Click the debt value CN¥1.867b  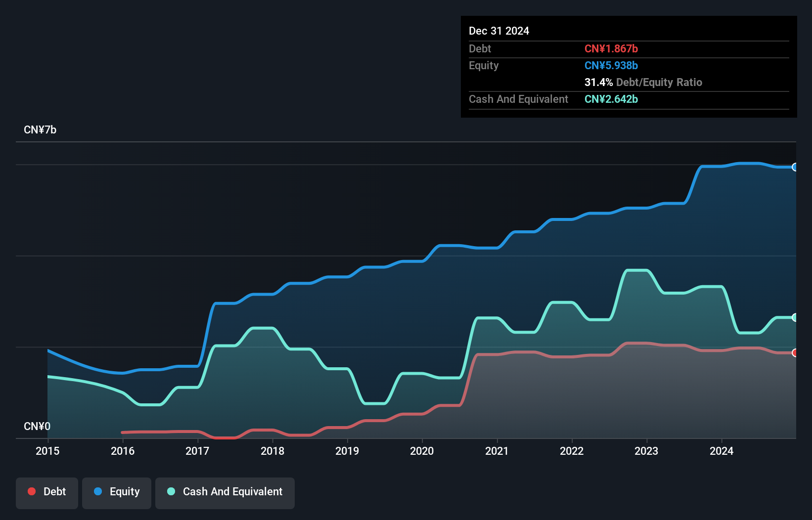(x=611, y=48)
